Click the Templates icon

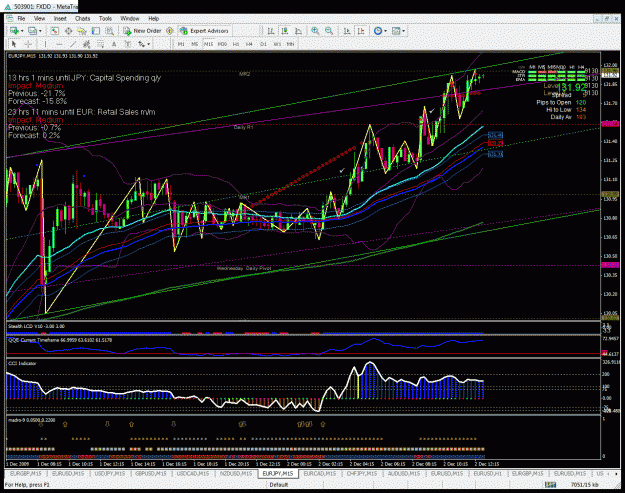[x=396, y=31]
